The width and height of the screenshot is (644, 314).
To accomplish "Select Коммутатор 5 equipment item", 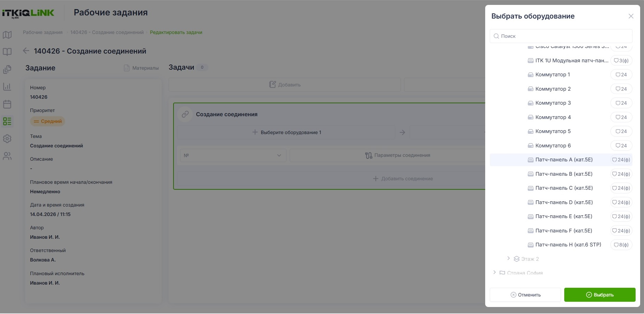I will click(x=561, y=131).
